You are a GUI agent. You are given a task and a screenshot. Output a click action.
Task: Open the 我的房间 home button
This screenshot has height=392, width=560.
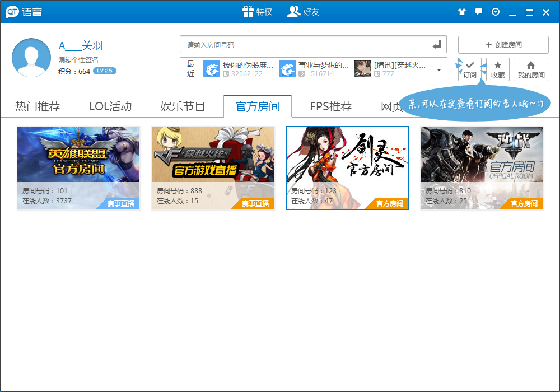[x=531, y=69]
